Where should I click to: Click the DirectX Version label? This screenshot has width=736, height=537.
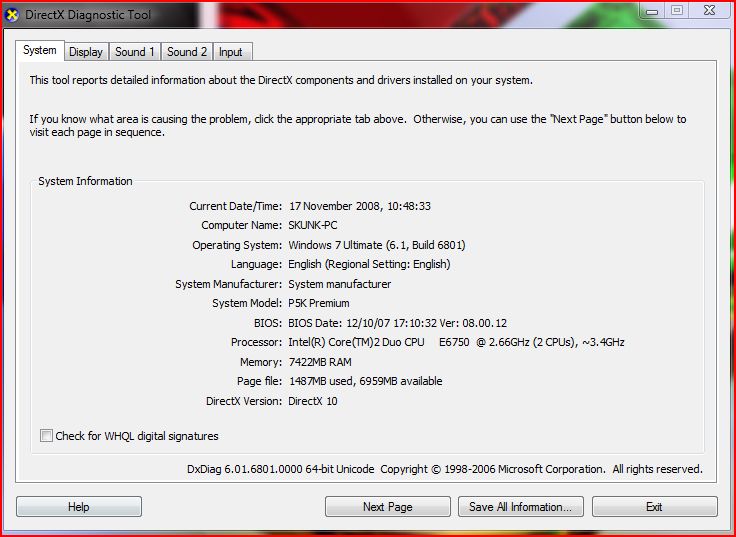[x=244, y=401]
